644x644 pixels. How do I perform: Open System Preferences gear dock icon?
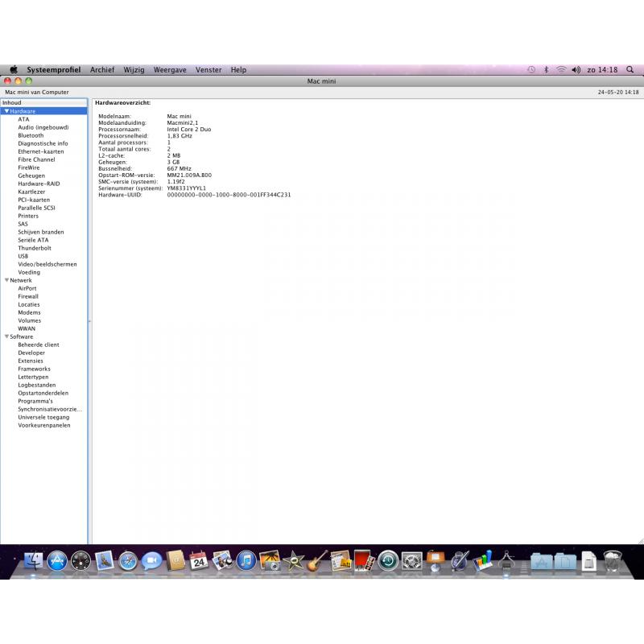pyautogui.click(x=412, y=561)
